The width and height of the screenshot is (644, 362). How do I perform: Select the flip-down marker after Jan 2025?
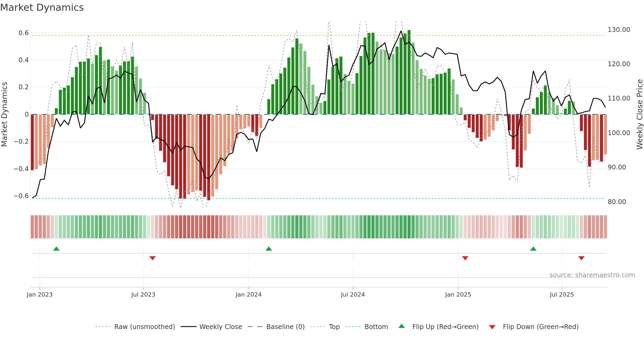(x=465, y=258)
